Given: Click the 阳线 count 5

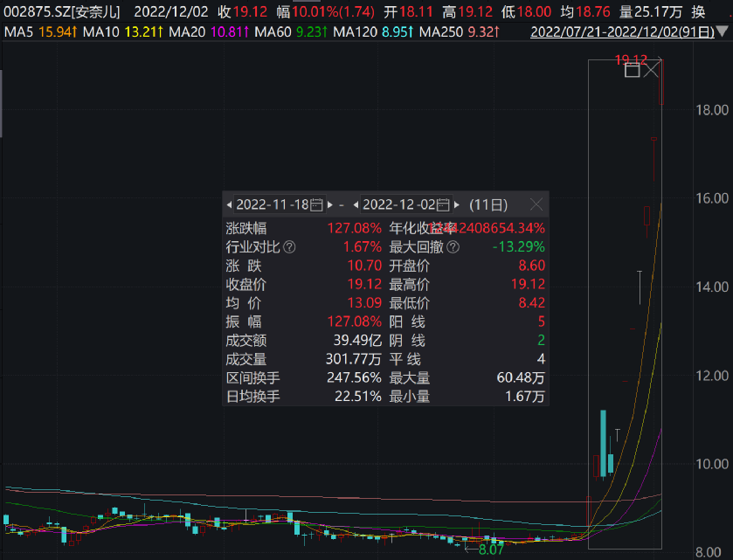Looking at the screenshot, I should click(542, 321).
